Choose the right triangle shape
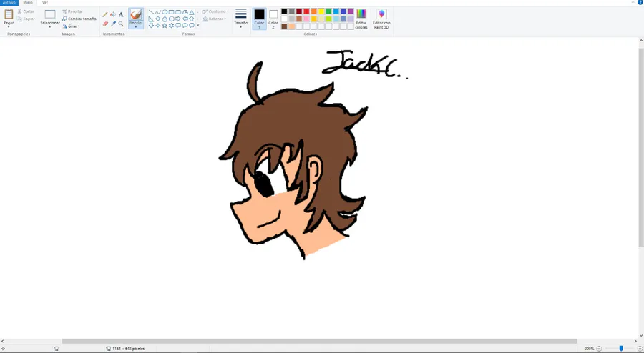Image resolution: width=644 pixels, height=353 pixels. [x=151, y=19]
